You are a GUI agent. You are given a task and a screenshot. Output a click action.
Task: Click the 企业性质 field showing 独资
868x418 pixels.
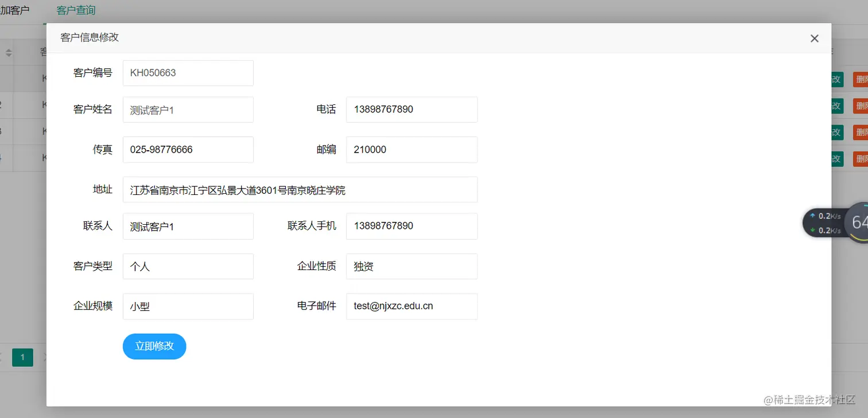point(412,267)
